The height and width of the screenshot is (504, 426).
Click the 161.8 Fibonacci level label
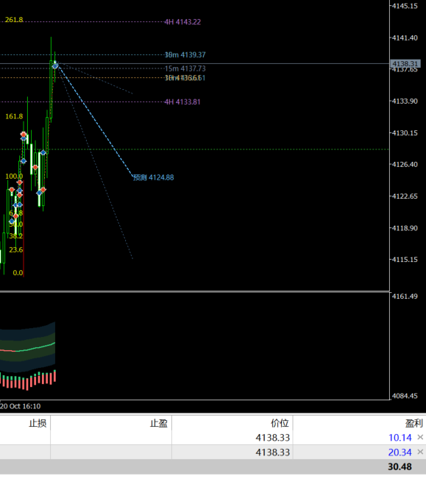(x=14, y=116)
